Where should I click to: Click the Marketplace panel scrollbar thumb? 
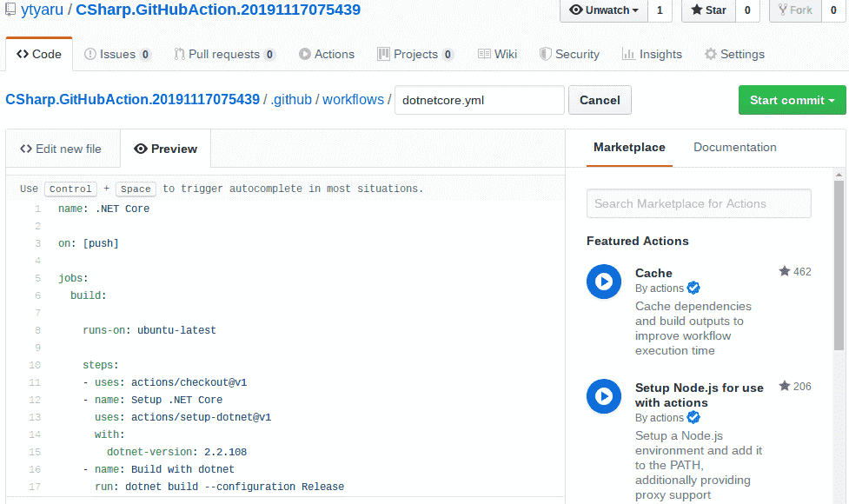tap(839, 265)
